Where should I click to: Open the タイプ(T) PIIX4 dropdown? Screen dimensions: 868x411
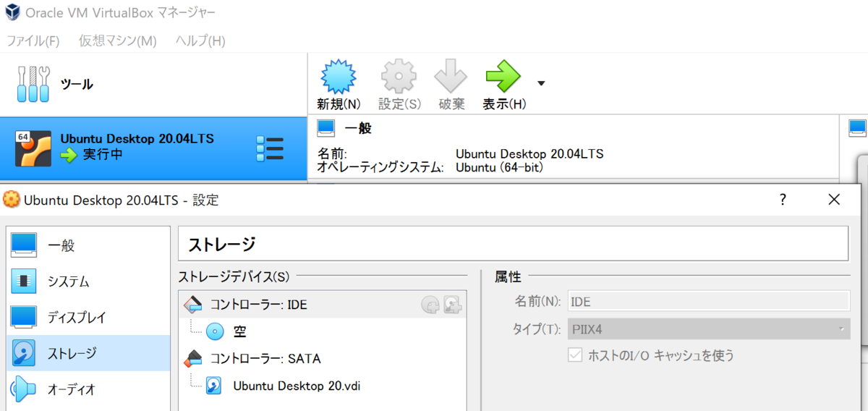[x=708, y=329]
